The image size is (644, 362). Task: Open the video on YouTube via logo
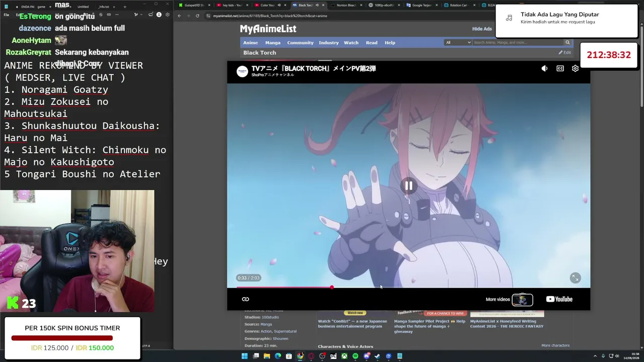559,299
